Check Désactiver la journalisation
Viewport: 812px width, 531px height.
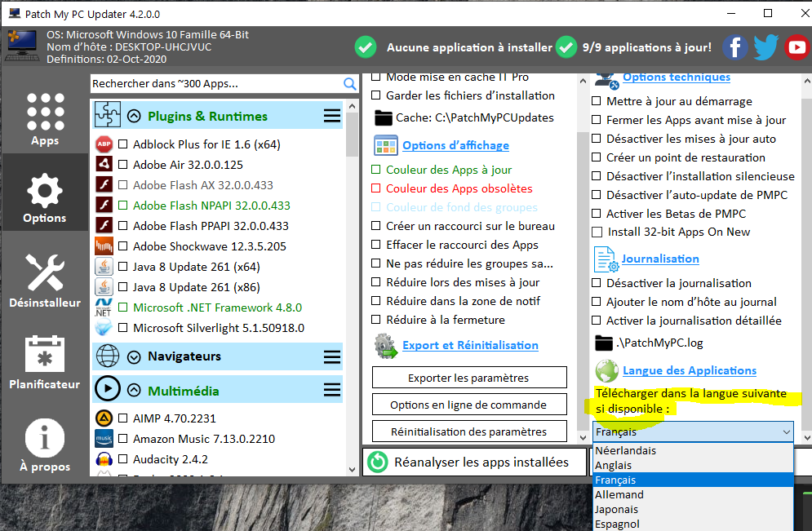(x=597, y=282)
